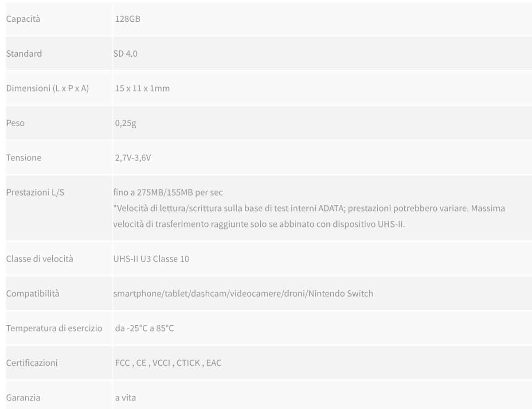Select the 128GB capacity value

tap(128, 19)
